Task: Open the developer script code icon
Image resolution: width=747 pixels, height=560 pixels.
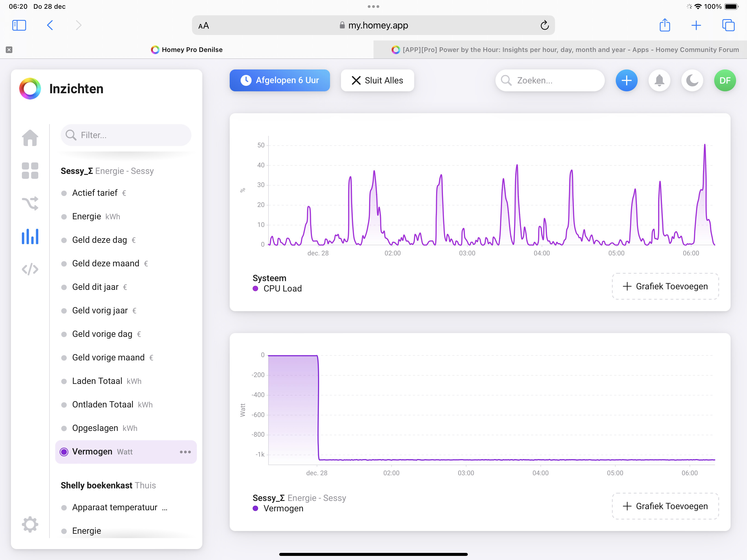Action: coord(30,269)
